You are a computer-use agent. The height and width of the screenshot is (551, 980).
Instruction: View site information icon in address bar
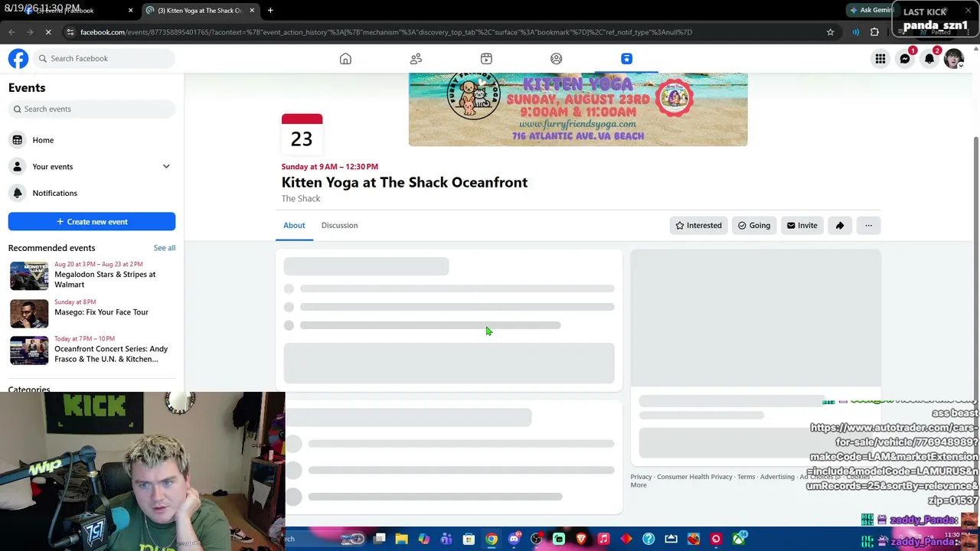click(70, 32)
